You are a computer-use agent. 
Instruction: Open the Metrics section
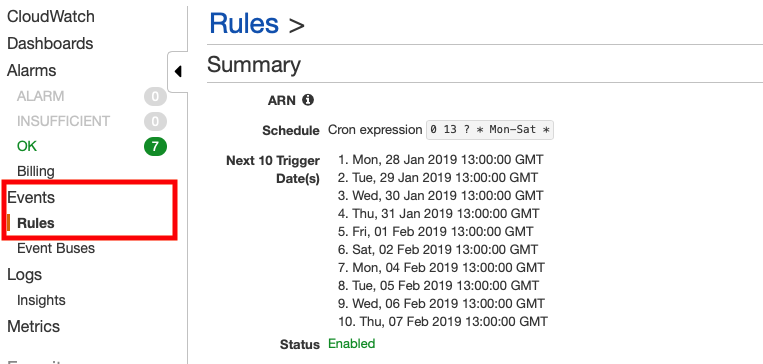point(33,326)
